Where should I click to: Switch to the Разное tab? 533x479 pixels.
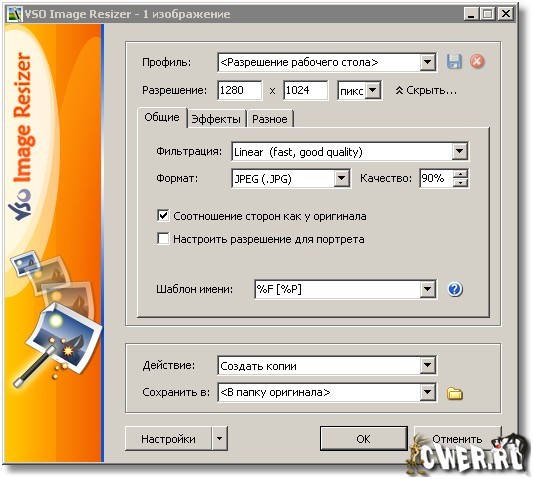[270, 119]
